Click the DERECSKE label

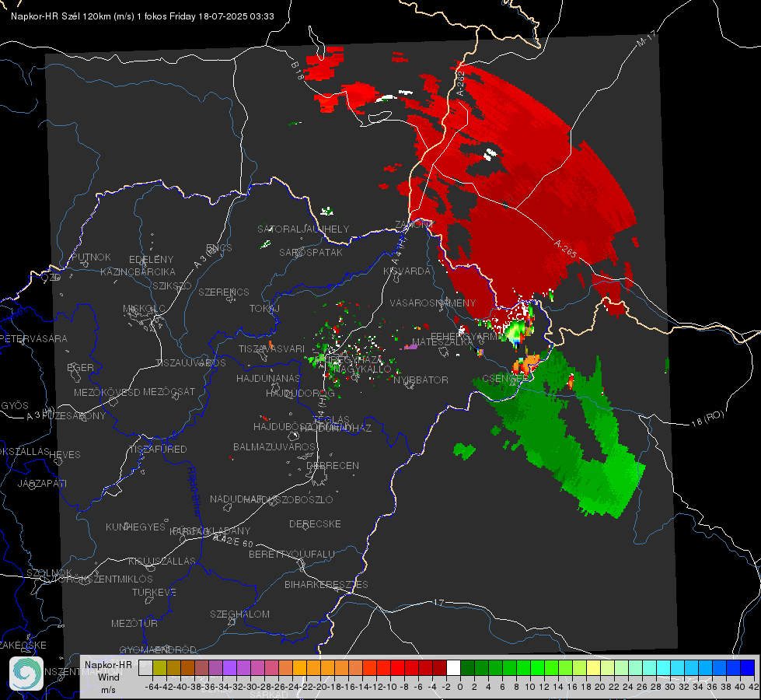point(315,523)
